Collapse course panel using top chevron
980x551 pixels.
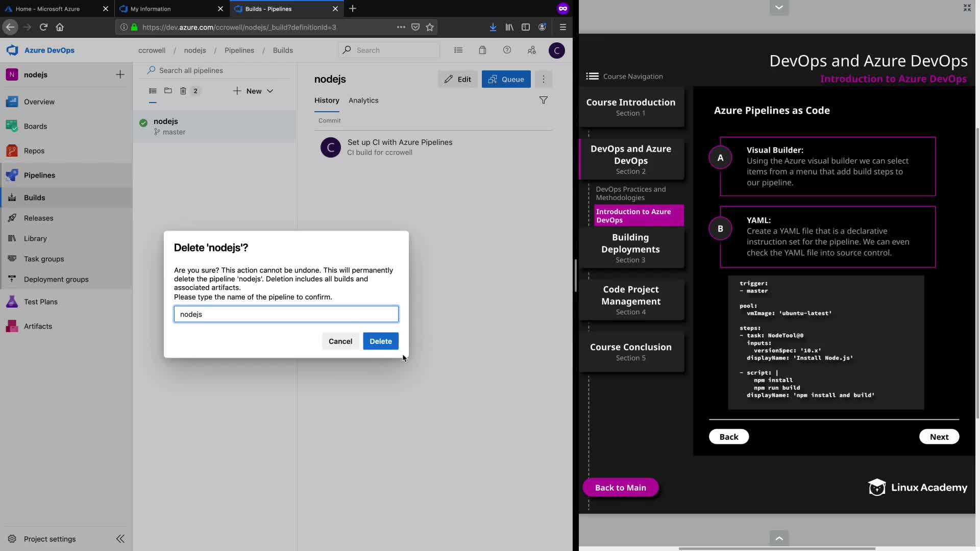(779, 7)
